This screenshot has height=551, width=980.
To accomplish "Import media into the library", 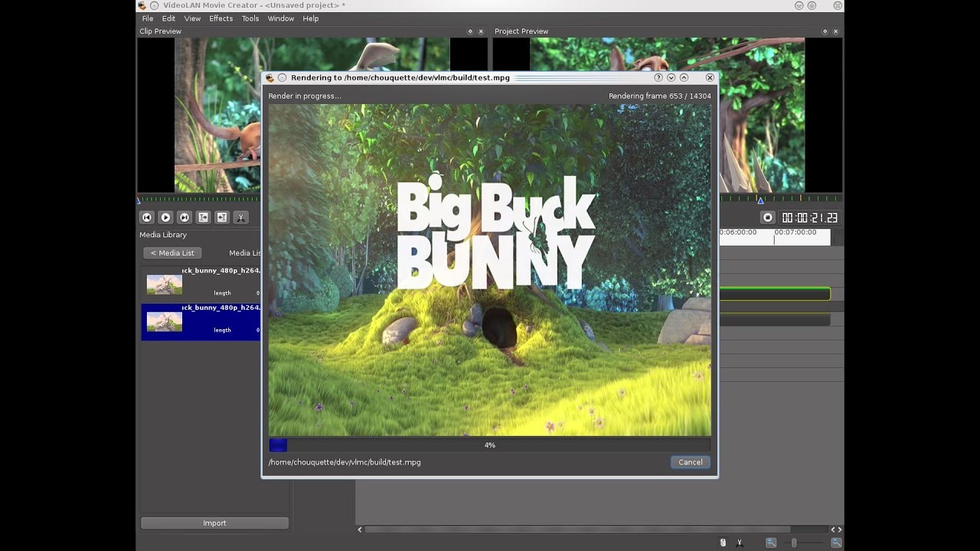I will pyautogui.click(x=214, y=523).
